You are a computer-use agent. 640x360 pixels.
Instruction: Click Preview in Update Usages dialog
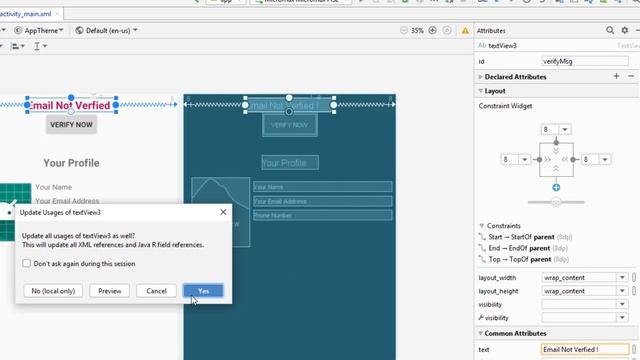click(109, 291)
